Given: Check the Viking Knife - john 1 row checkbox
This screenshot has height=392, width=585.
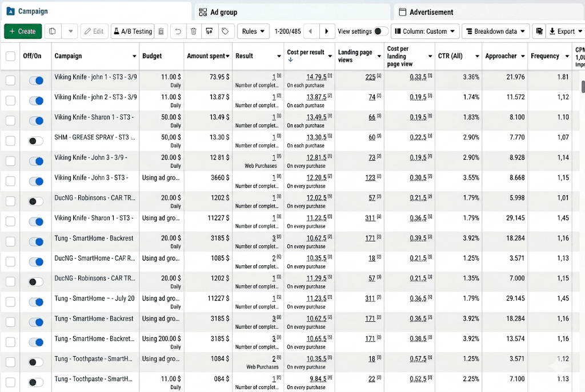Looking at the screenshot, I should pos(10,80).
